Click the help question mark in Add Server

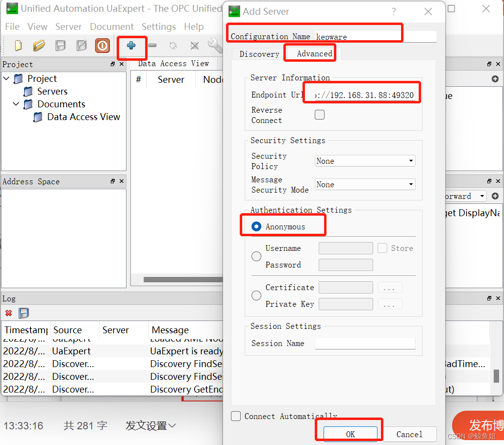(394, 12)
